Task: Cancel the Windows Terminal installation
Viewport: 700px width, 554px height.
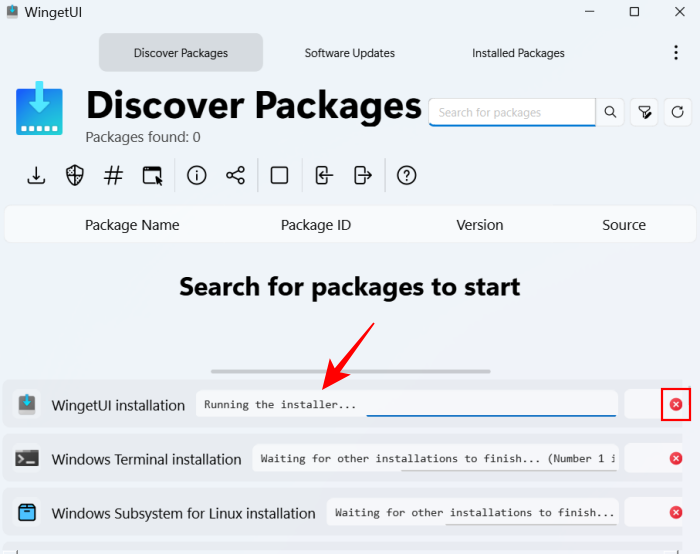Action: [x=676, y=458]
